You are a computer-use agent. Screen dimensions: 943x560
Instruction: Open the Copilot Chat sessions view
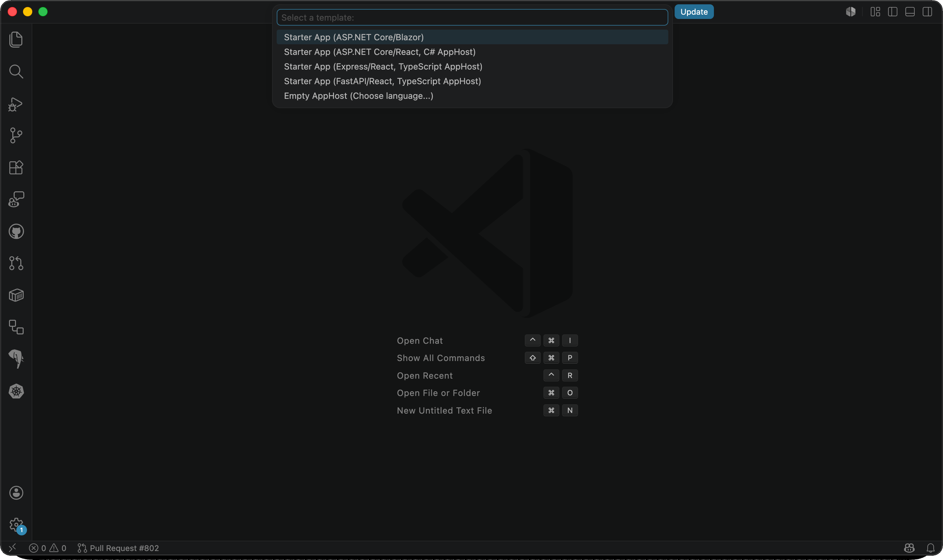pyautogui.click(x=16, y=199)
